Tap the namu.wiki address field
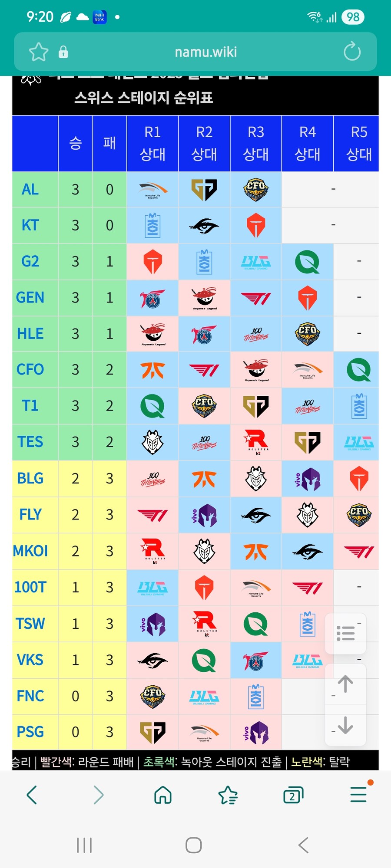Screen dimensions: 391x868 pyautogui.click(x=205, y=52)
